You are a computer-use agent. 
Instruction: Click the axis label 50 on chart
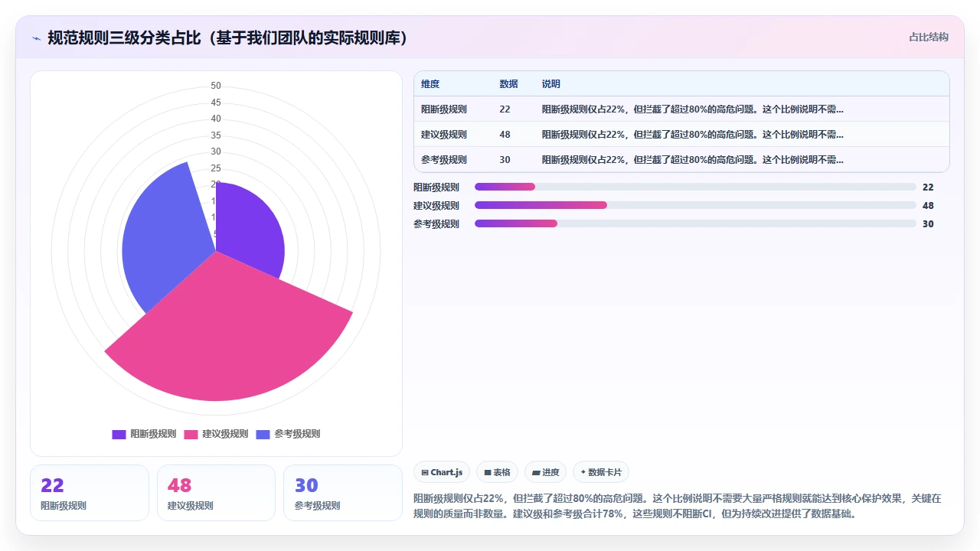tap(216, 86)
